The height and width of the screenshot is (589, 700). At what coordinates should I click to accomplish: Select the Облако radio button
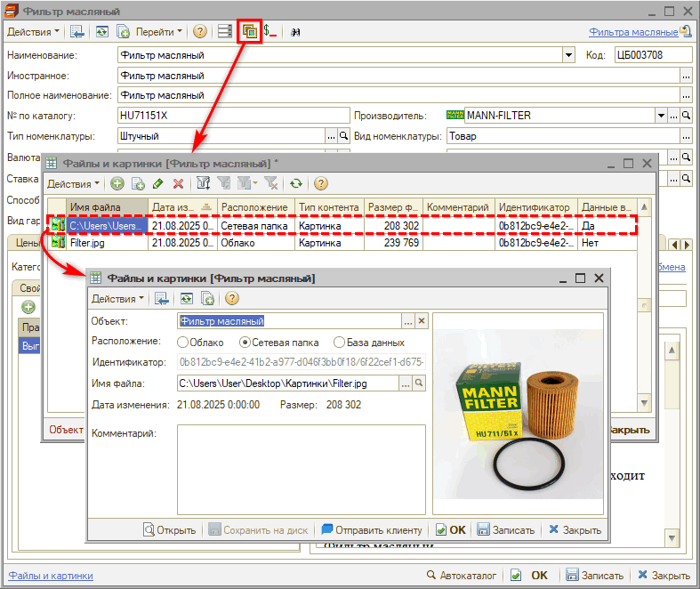[182, 342]
